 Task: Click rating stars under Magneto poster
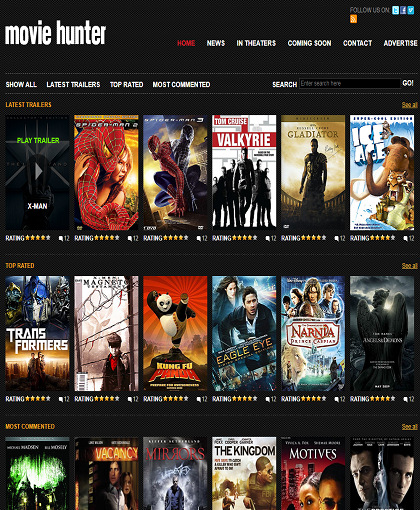107,398
